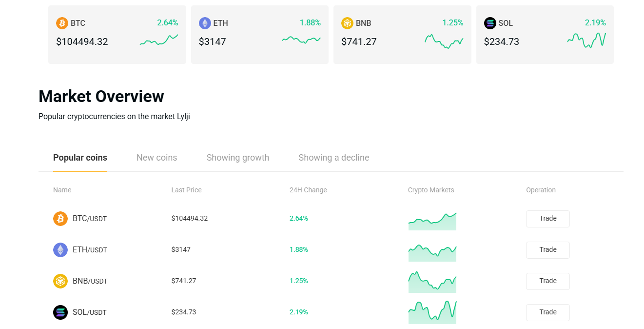This screenshot has width=644, height=329.
Task: Switch to the New coins tab
Action: coord(156,158)
